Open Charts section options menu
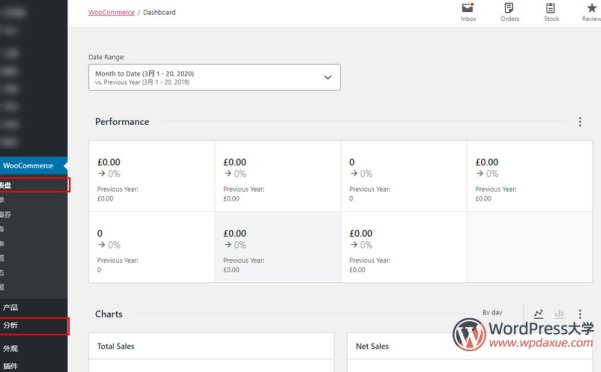The width and height of the screenshot is (601, 372). pos(580,314)
